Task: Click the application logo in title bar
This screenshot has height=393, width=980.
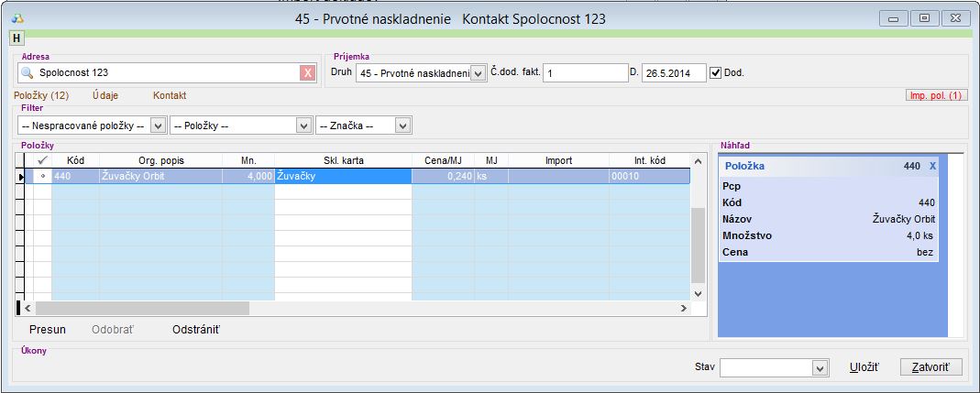Action: 17,18
